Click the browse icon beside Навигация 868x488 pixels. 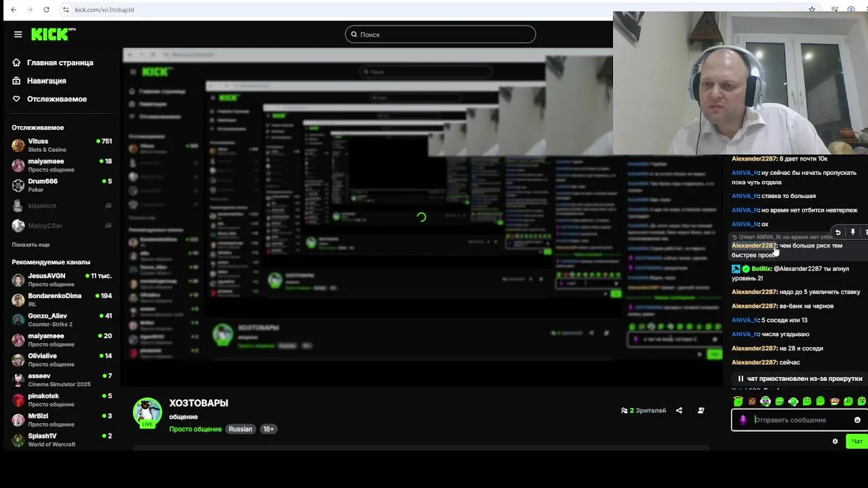[16, 81]
